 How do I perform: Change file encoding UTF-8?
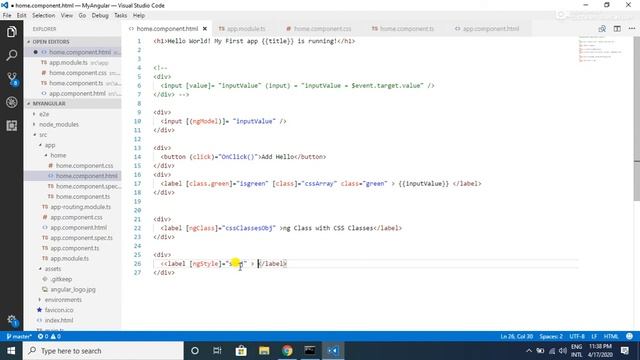click(x=577, y=336)
